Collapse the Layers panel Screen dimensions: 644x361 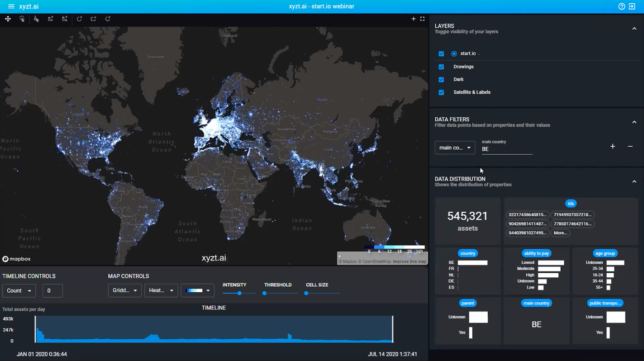click(634, 29)
